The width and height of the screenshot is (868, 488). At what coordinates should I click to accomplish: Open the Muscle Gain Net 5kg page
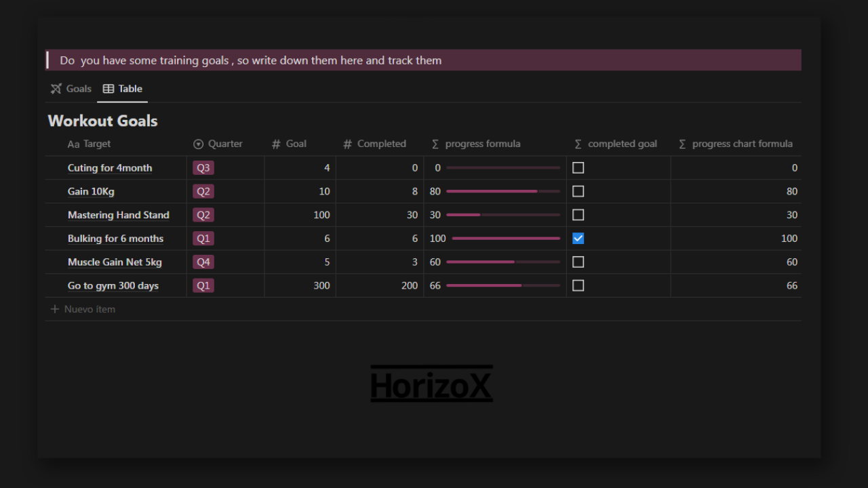115,262
